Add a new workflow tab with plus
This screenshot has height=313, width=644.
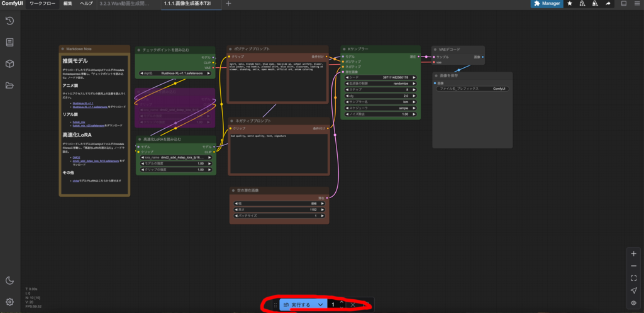pos(229,4)
